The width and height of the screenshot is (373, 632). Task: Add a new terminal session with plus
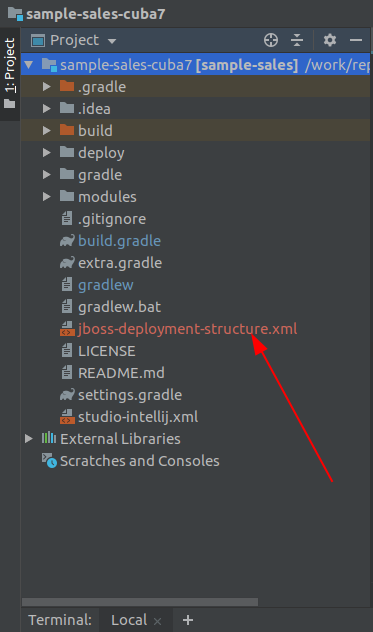click(x=188, y=620)
